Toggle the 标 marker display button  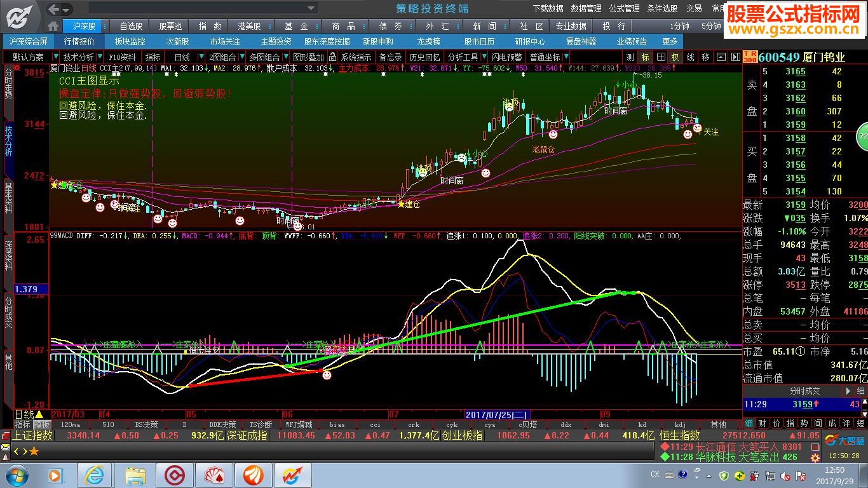point(646,57)
